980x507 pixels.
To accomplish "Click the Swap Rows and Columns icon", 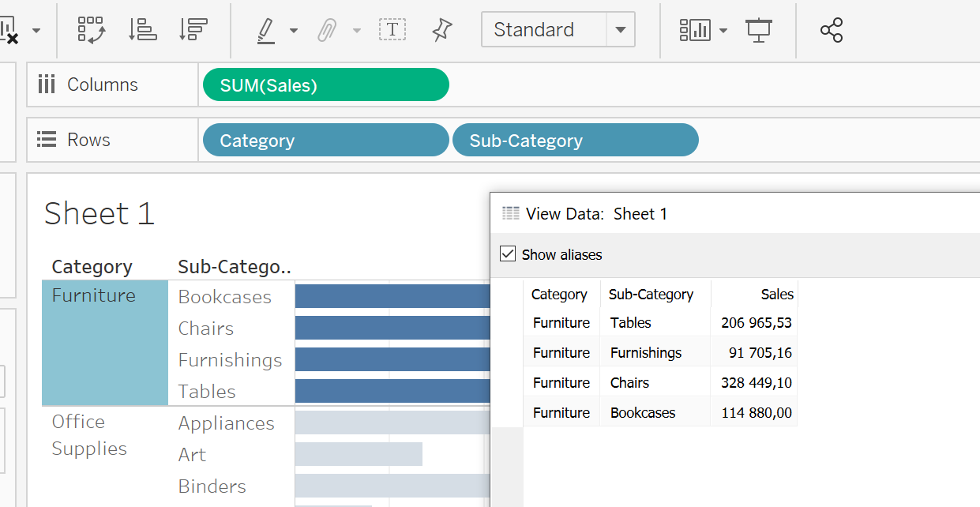I will click(92, 29).
